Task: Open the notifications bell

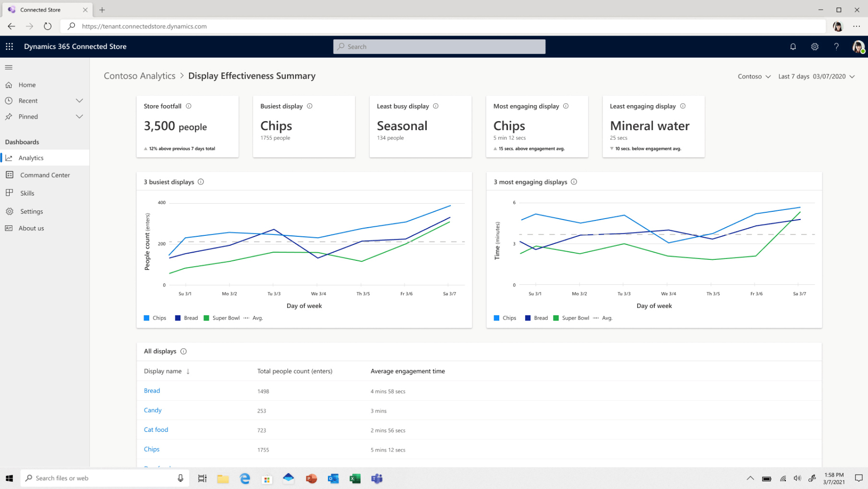Action: pyautogui.click(x=793, y=47)
